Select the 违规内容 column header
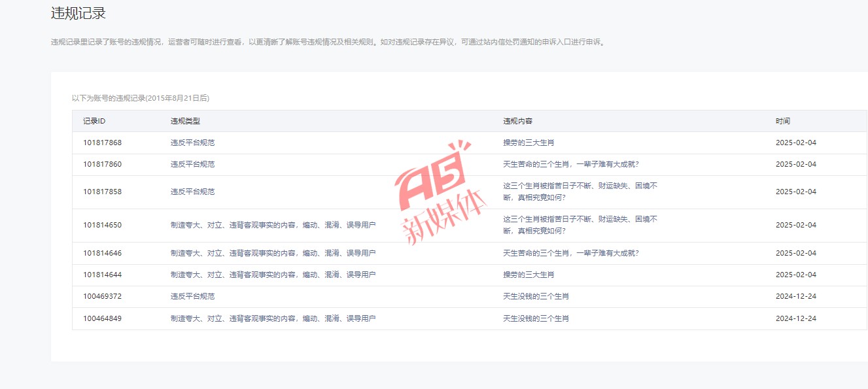The image size is (868, 389). (x=517, y=121)
